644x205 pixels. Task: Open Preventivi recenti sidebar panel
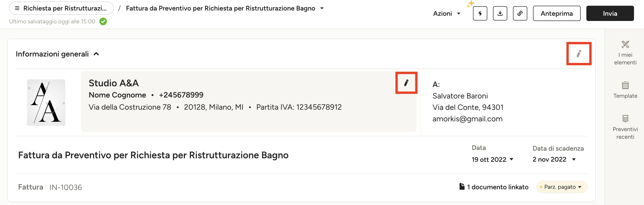pyautogui.click(x=625, y=127)
